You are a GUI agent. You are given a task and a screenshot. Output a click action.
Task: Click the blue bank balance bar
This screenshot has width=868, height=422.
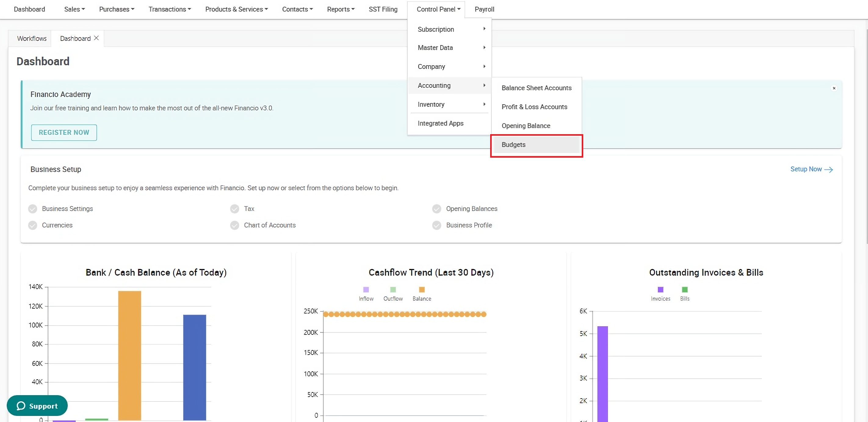[x=194, y=367]
